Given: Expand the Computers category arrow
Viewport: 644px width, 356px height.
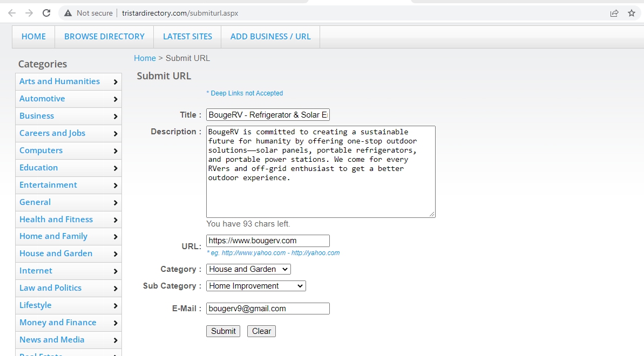Looking at the screenshot, I should [116, 151].
